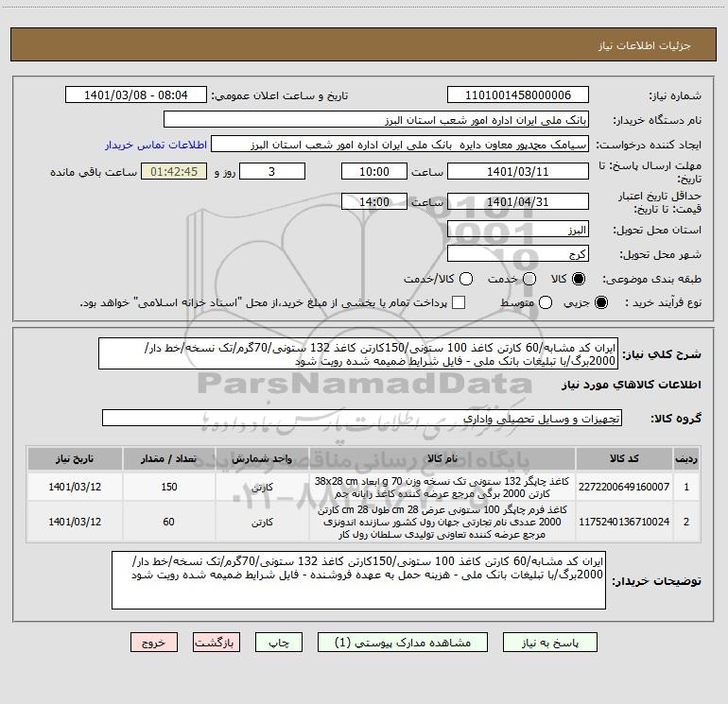Click the تعداد / مقدار column header
Screen dimensions: 728x704
click(x=169, y=458)
